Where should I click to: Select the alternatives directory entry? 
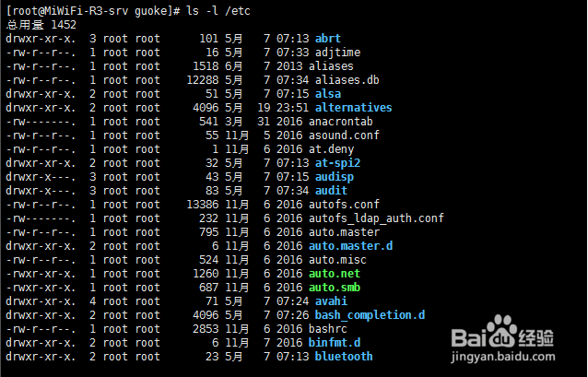point(353,108)
